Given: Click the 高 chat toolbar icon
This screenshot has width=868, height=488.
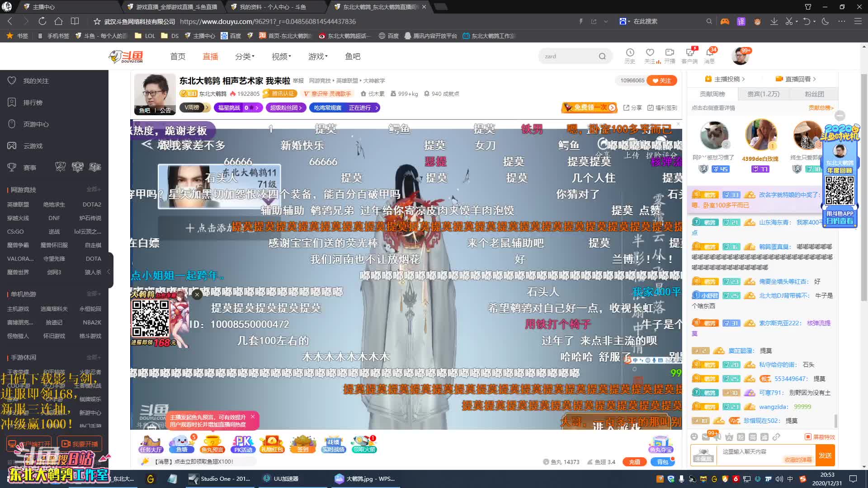Looking at the screenshot, I should coord(753,437).
